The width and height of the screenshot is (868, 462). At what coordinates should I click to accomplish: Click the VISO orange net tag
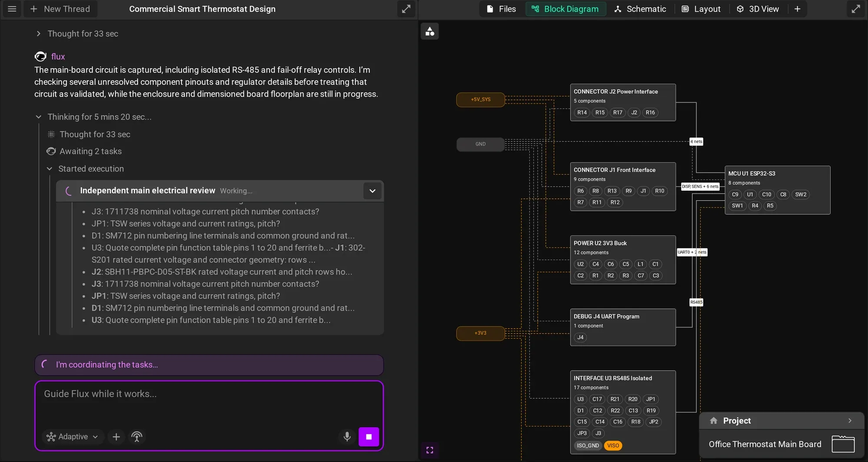pos(613,445)
